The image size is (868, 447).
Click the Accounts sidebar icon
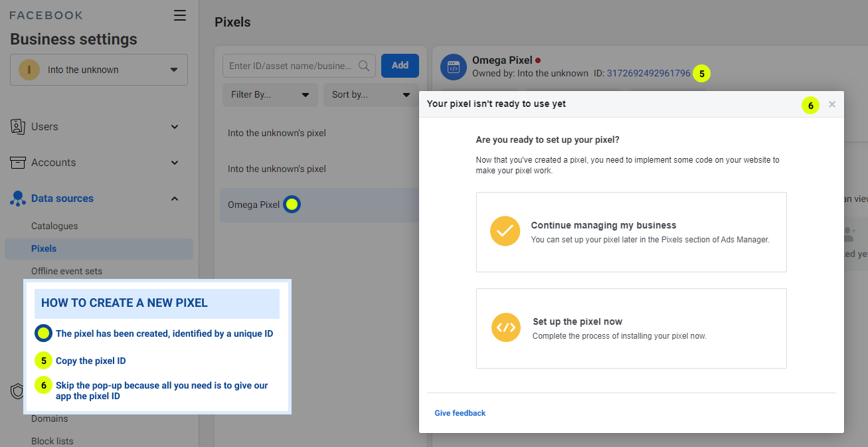coord(18,162)
